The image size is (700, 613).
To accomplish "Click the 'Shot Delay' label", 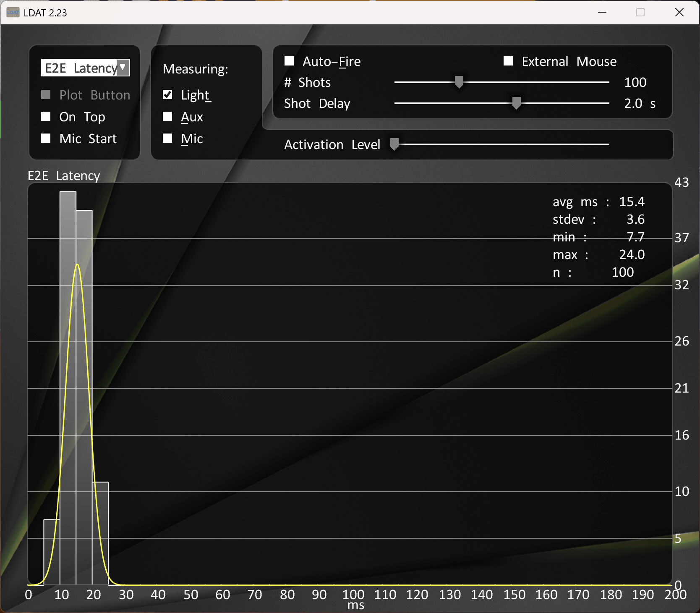I will click(x=317, y=103).
